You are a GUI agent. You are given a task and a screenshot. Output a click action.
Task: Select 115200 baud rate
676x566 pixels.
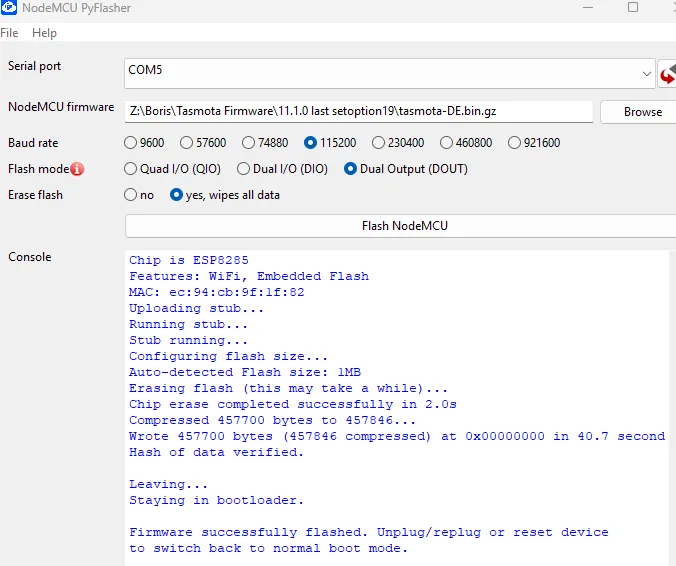point(330,143)
